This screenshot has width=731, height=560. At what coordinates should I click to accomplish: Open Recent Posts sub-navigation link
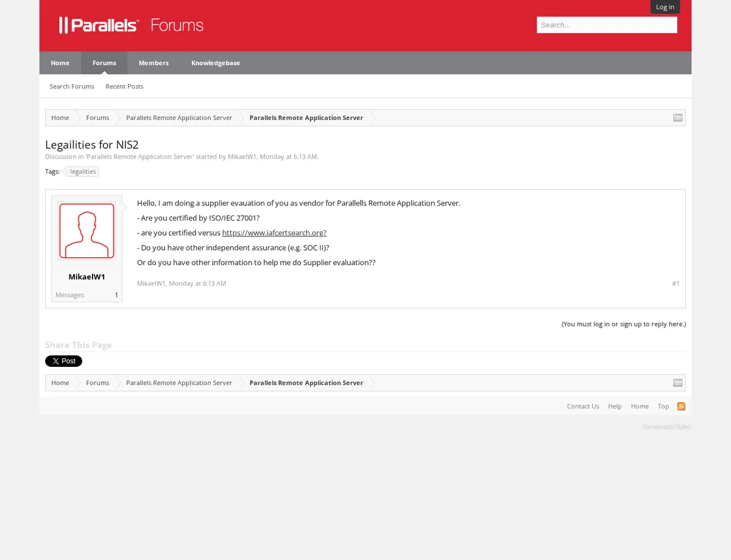pos(124,87)
